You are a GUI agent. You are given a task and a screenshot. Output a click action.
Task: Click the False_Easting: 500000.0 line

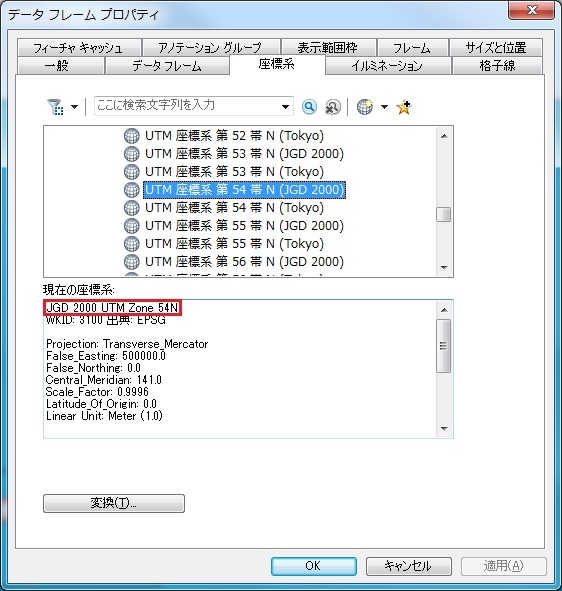coord(106,356)
